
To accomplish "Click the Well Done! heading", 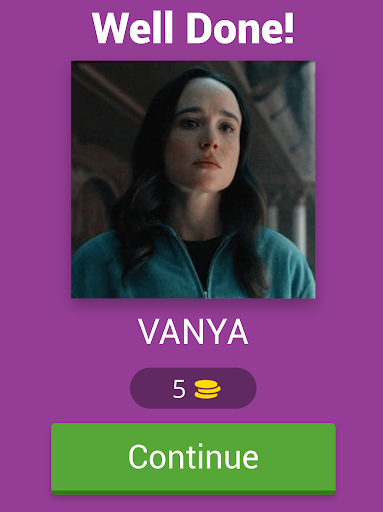I will 193,28.
